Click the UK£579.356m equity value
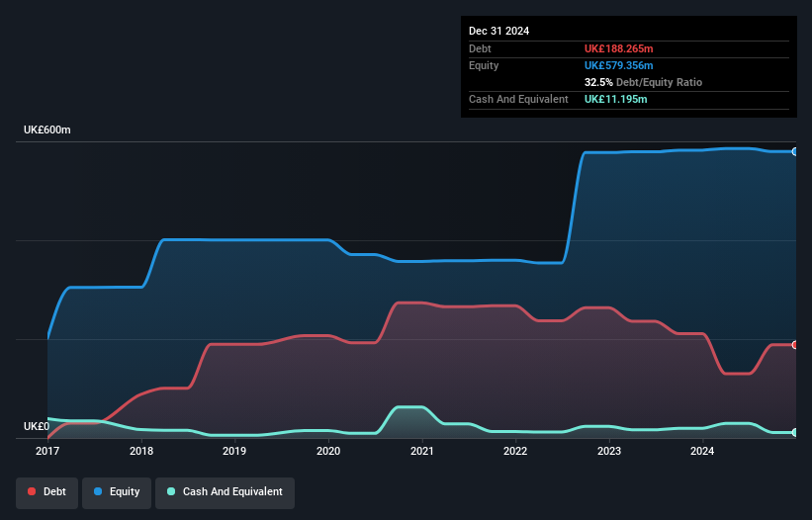 pos(619,65)
